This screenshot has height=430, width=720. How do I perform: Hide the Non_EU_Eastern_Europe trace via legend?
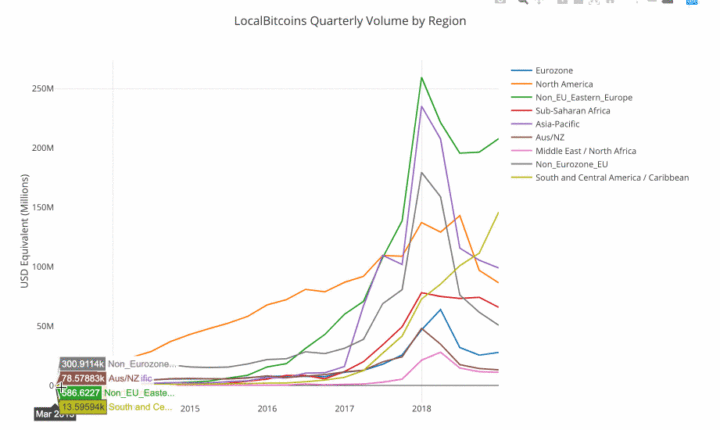572,97
